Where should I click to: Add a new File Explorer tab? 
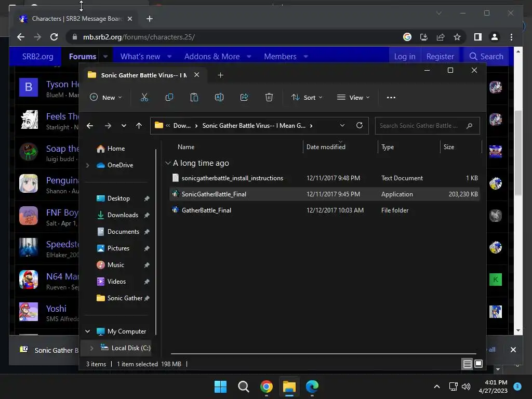[220, 75]
